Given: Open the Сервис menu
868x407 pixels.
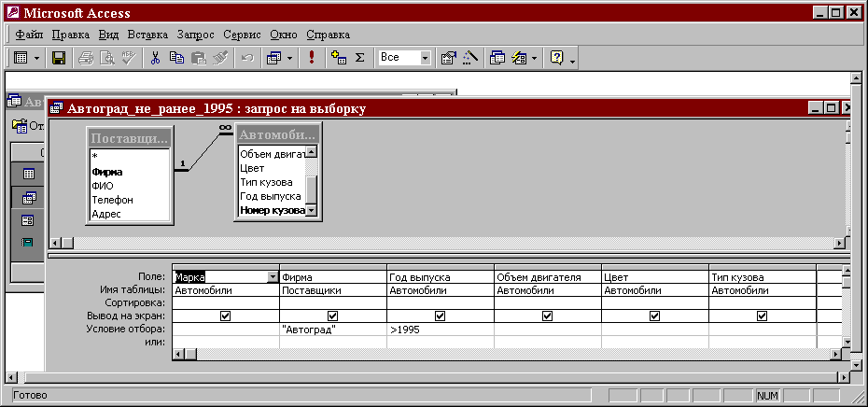Looking at the screenshot, I should pos(242,35).
